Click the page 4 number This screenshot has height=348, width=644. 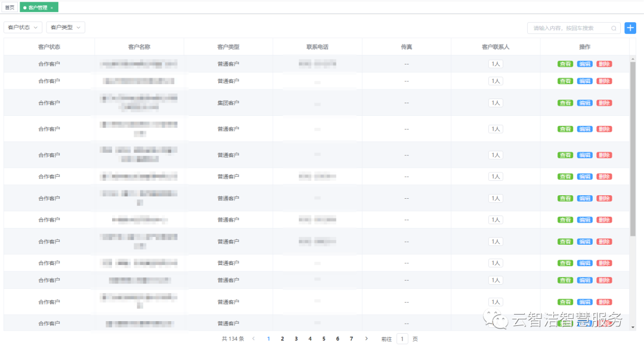click(309, 338)
